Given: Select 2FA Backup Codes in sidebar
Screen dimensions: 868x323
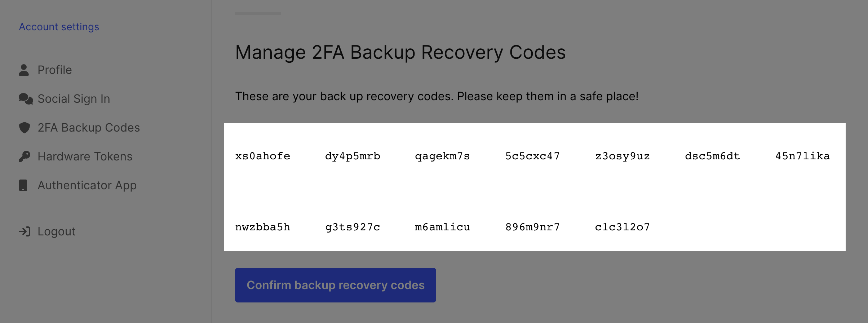Looking at the screenshot, I should (x=89, y=128).
